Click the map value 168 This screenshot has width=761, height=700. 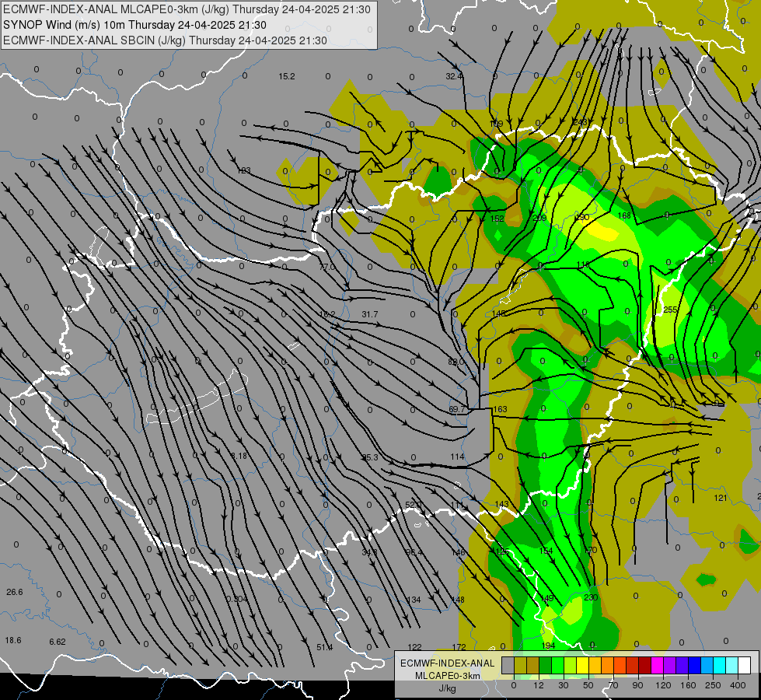(x=624, y=215)
